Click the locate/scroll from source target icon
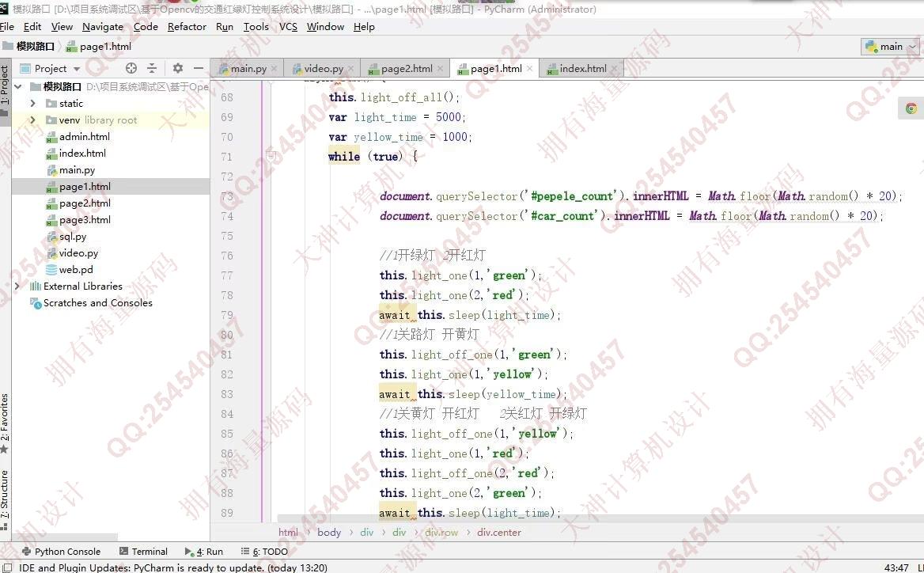Viewport: 924px width, 573px height. tap(131, 68)
